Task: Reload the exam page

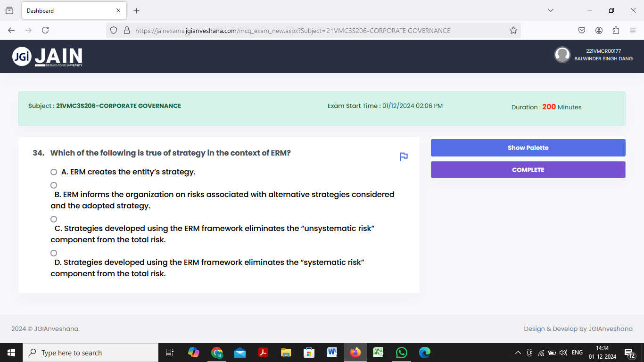Action: click(x=45, y=30)
